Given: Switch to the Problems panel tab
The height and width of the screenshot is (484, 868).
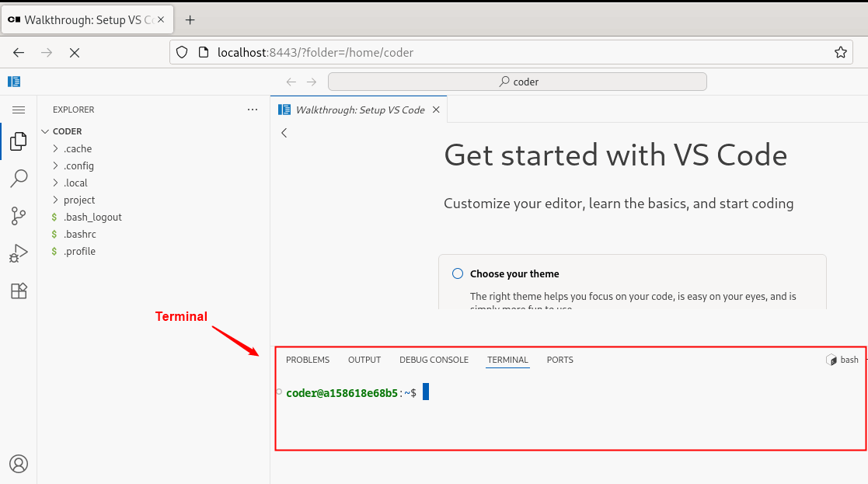Looking at the screenshot, I should (308, 360).
